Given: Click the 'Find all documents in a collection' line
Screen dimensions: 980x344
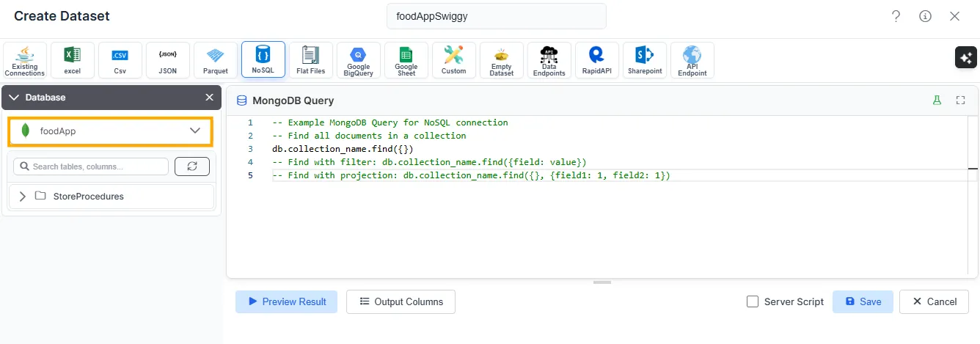Looking at the screenshot, I should point(369,136).
